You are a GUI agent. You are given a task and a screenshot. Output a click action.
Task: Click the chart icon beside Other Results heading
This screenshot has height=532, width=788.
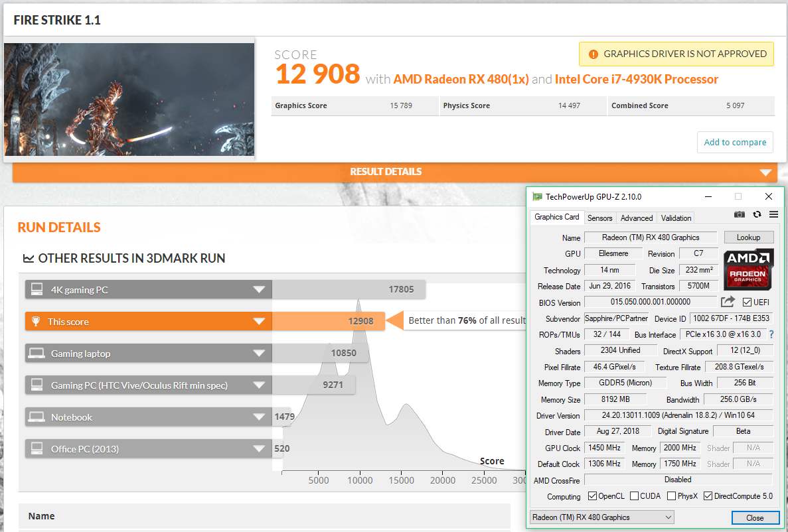coord(29,258)
